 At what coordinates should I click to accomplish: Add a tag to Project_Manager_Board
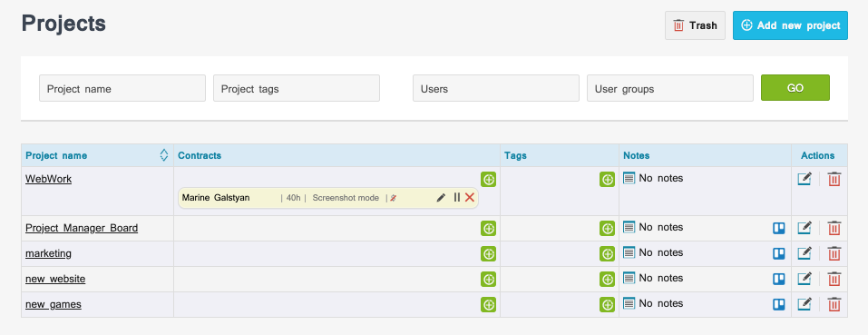pyautogui.click(x=608, y=228)
